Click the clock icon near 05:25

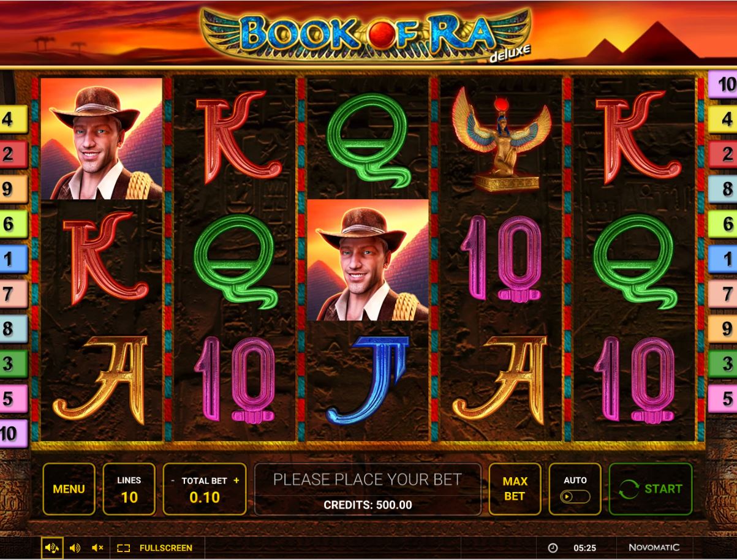click(553, 548)
